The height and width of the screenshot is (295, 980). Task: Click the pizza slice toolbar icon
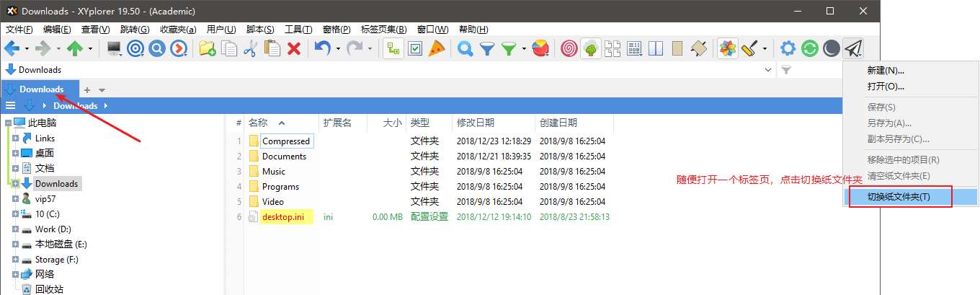click(x=436, y=48)
